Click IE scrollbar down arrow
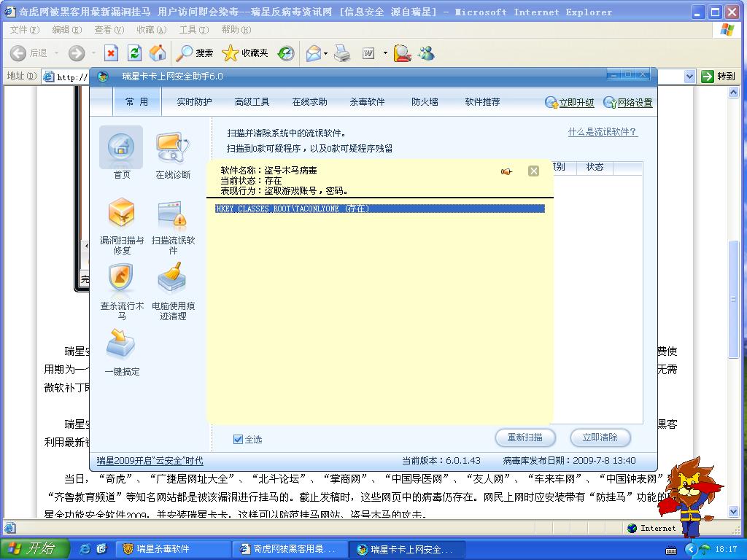The height and width of the screenshot is (560, 747). click(734, 512)
